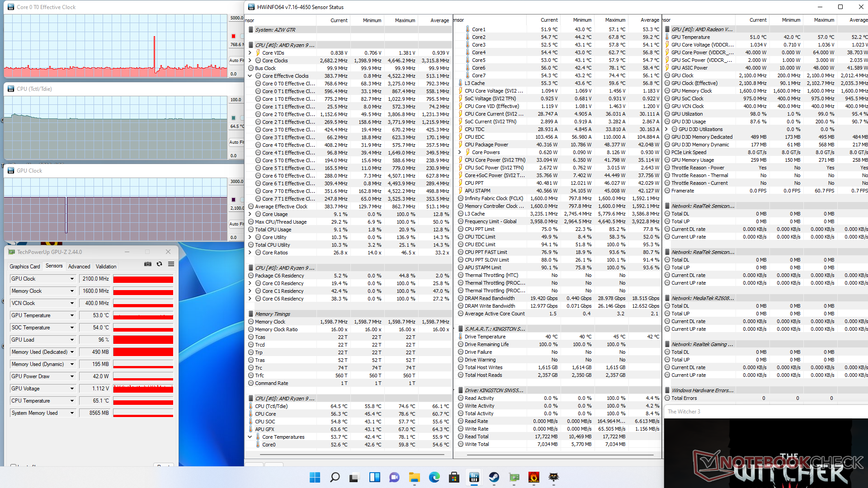Open Microsoft Edge from taskbar
868x488 pixels.
coord(434,477)
